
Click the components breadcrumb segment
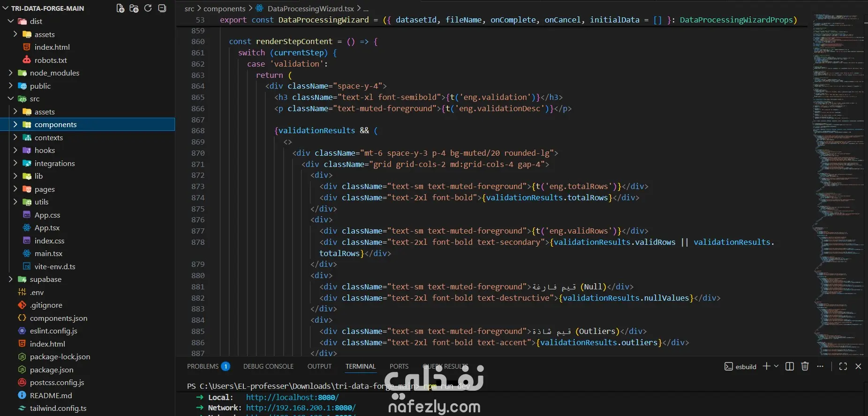click(x=224, y=8)
